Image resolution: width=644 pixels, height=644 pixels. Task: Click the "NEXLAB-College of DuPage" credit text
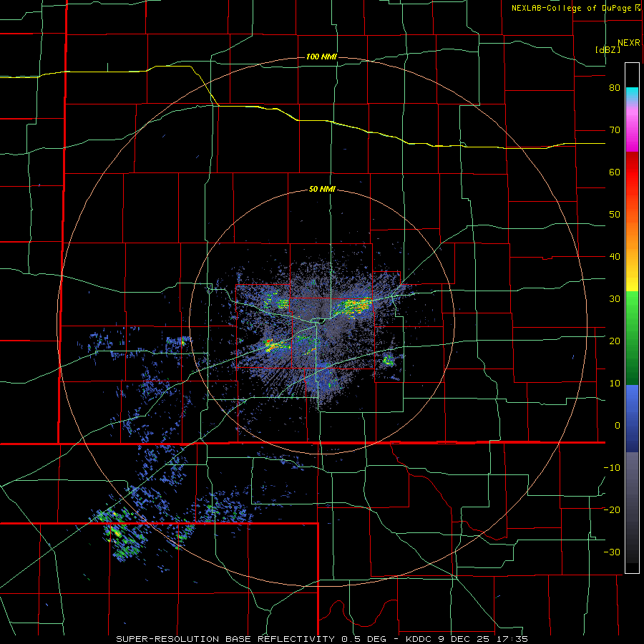[x=572, y=8]
